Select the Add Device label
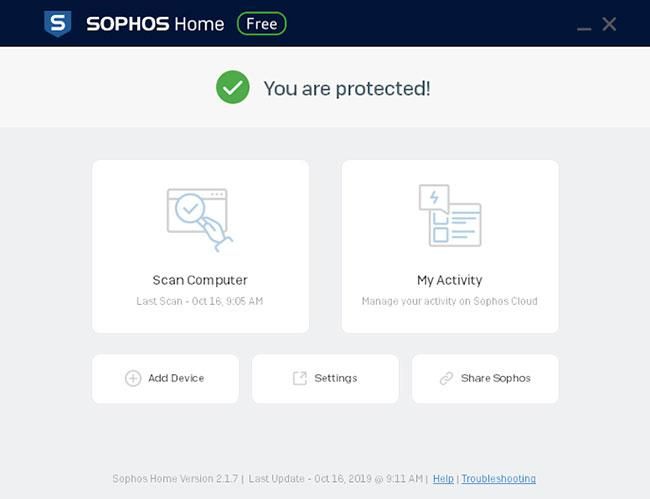 click(176, 378)
